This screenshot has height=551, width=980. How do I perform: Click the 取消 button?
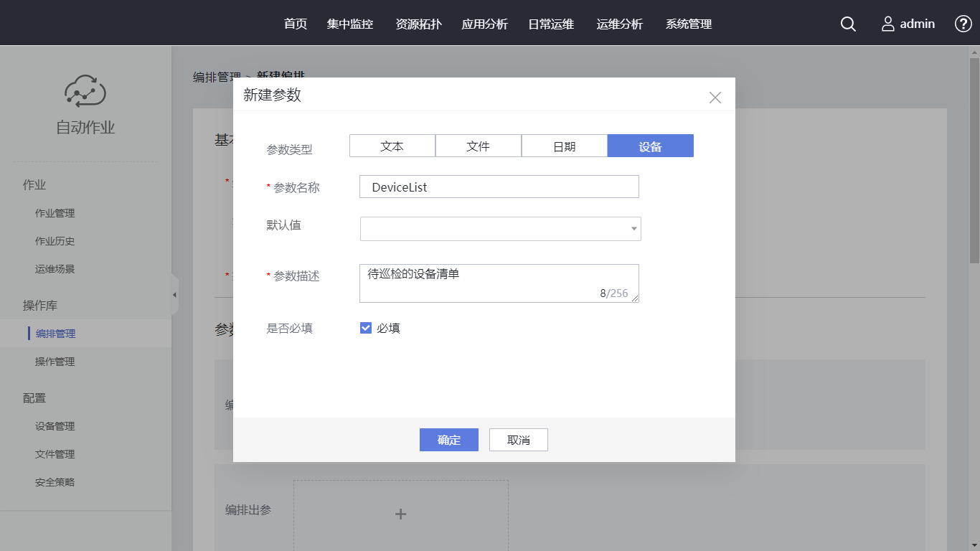[518, 440]
